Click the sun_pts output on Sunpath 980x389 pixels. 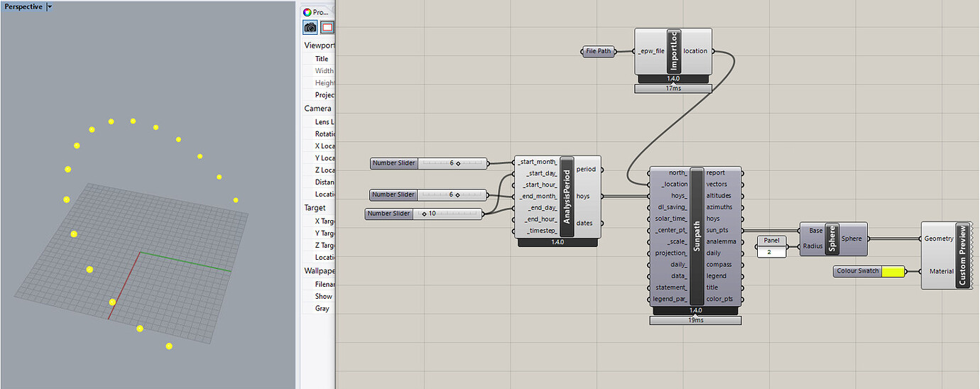tap(717, 230)
